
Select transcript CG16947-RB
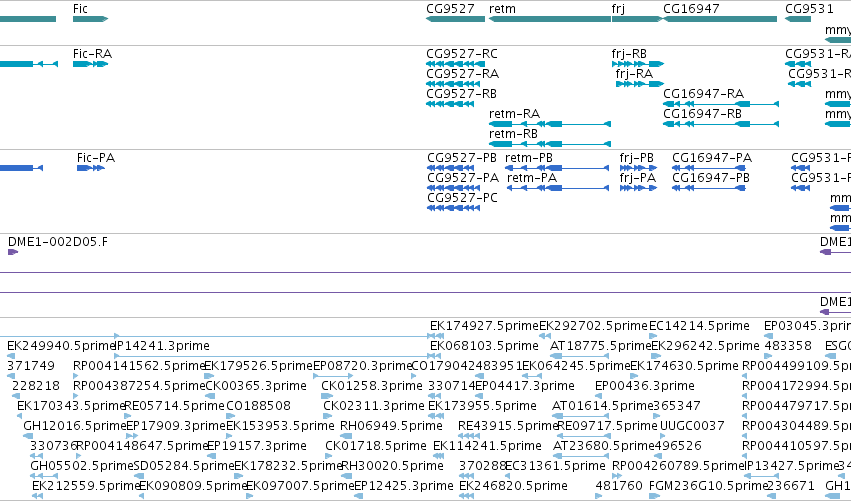click(702, 114)
